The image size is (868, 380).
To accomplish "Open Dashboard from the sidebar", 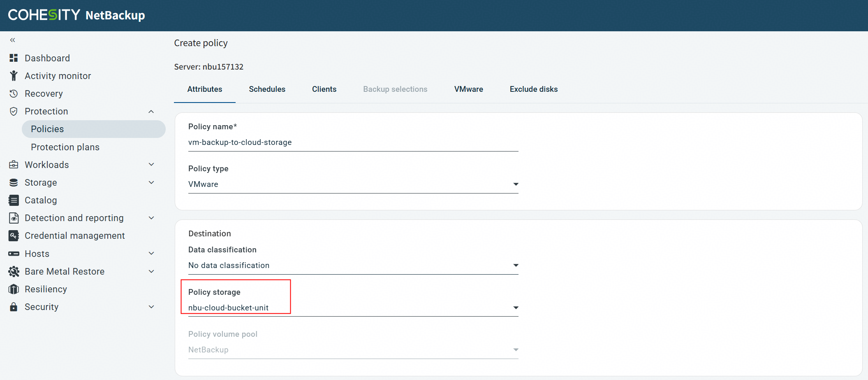I will 47,58.
